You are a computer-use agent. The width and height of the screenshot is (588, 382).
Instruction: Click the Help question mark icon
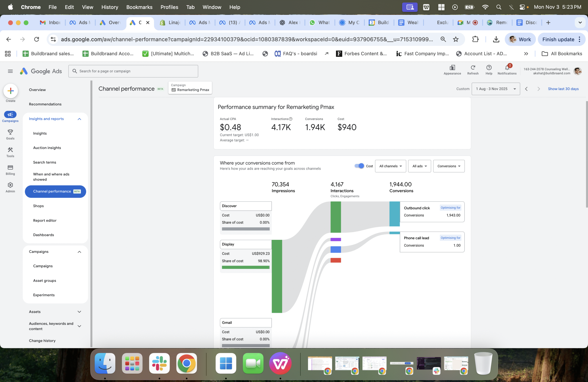489,68
